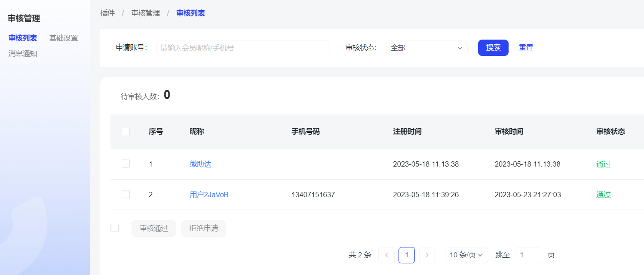Open 消息通知 in the sidebar

23,54
